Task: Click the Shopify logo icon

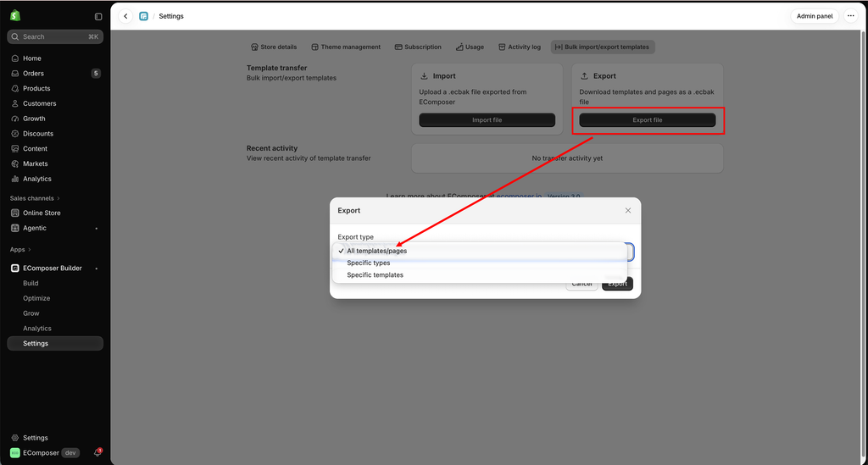Action: 15,15
